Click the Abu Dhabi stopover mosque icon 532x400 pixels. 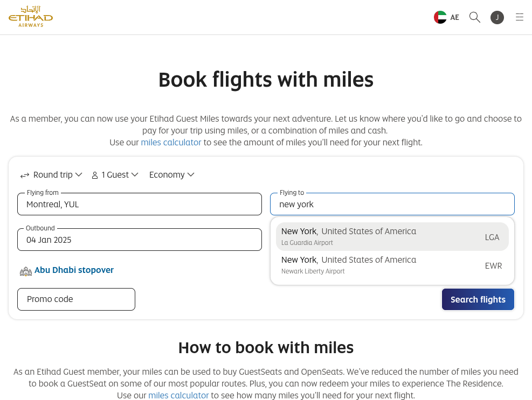click(x=26, y=271)
